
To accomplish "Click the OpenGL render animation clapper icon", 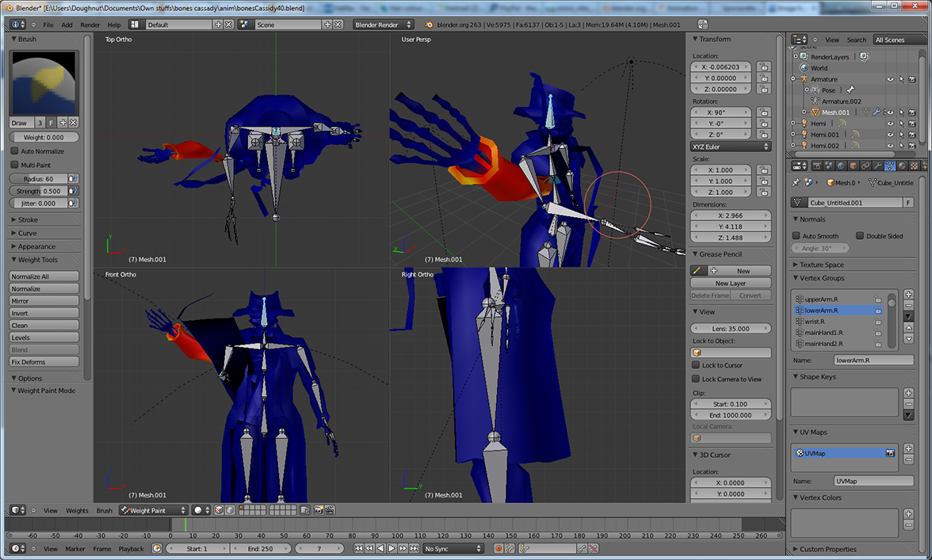I will click(330, 510).
